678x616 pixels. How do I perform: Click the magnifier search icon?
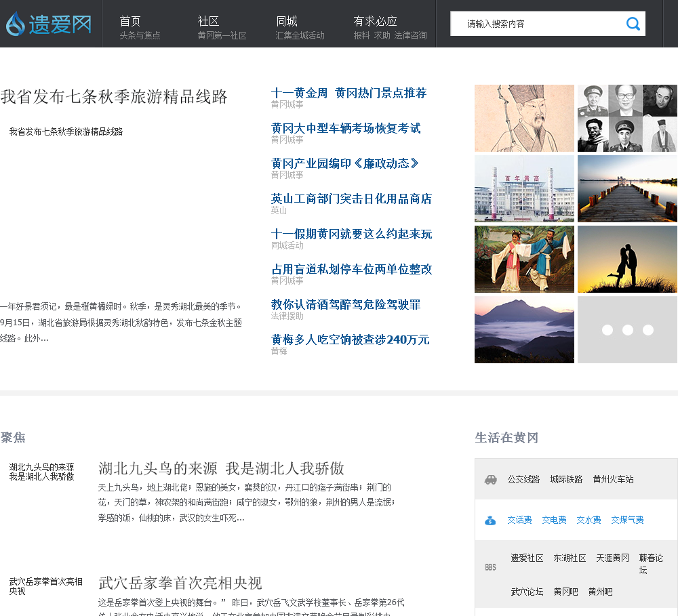click(x=633, y=24)
